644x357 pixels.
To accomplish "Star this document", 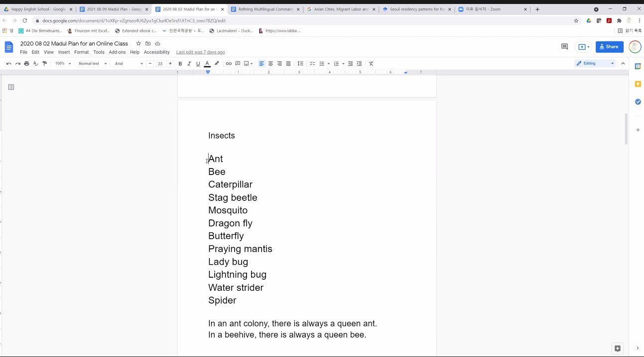I will [138, 44].
